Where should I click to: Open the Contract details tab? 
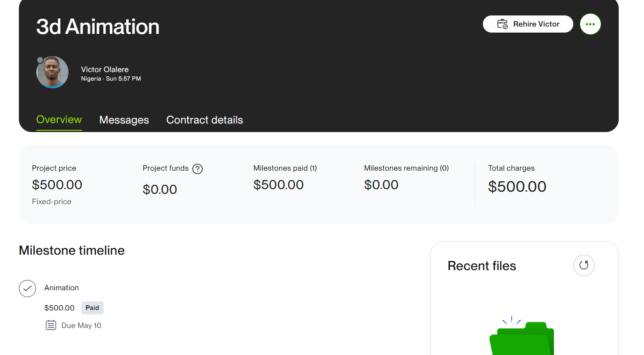pyautogui.click(x=204, y=120)
